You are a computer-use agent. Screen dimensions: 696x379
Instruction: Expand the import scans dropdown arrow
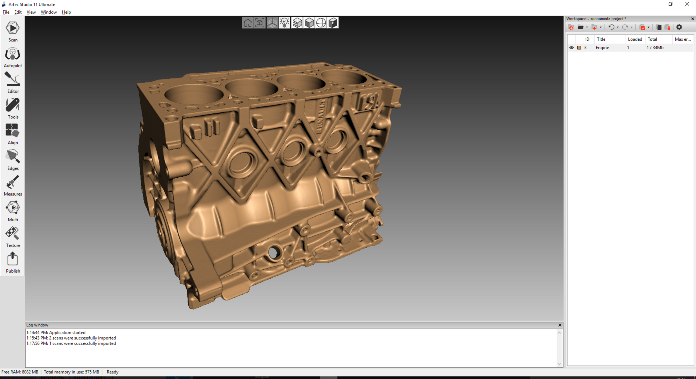pos(601,28)
